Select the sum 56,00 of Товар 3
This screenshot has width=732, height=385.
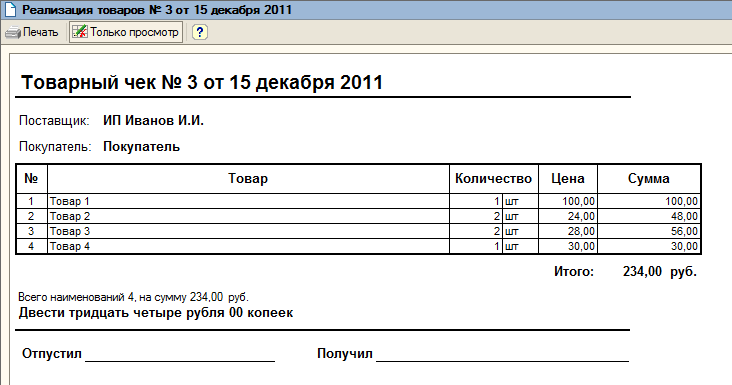pyautogui.click(x=648, y=231)
